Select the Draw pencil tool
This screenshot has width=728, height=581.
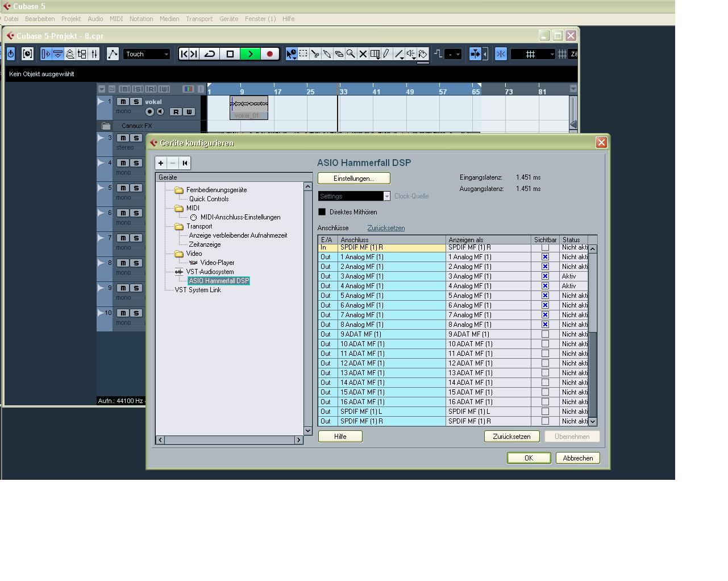(387, 54)
